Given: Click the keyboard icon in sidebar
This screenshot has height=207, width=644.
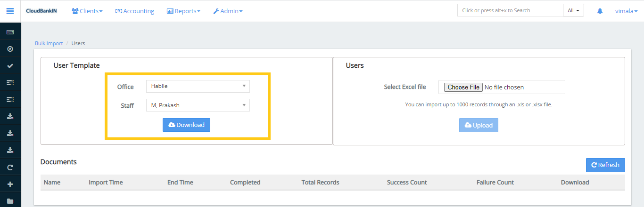Looking at the screenshot, I should 10,32.
